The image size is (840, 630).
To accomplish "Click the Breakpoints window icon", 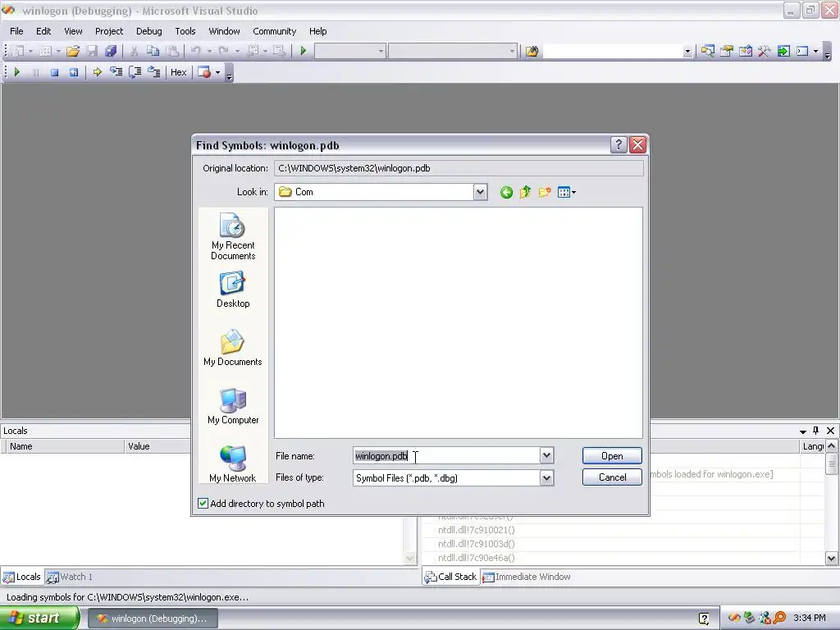I will (x=204, y=72).
